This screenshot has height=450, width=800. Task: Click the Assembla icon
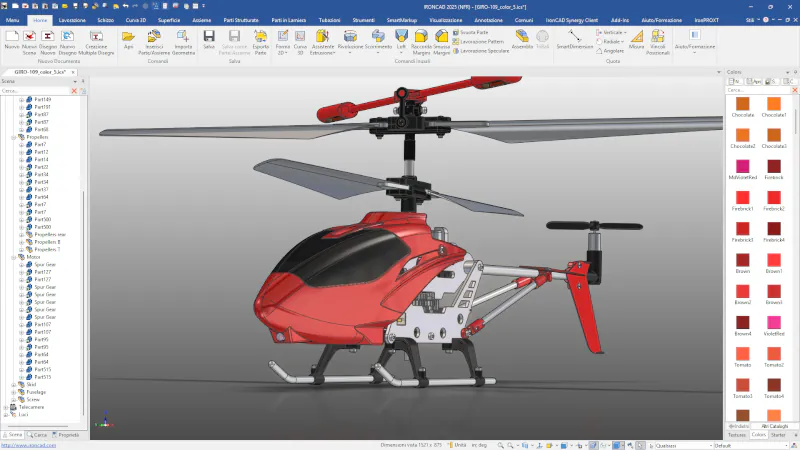[522, 38]
